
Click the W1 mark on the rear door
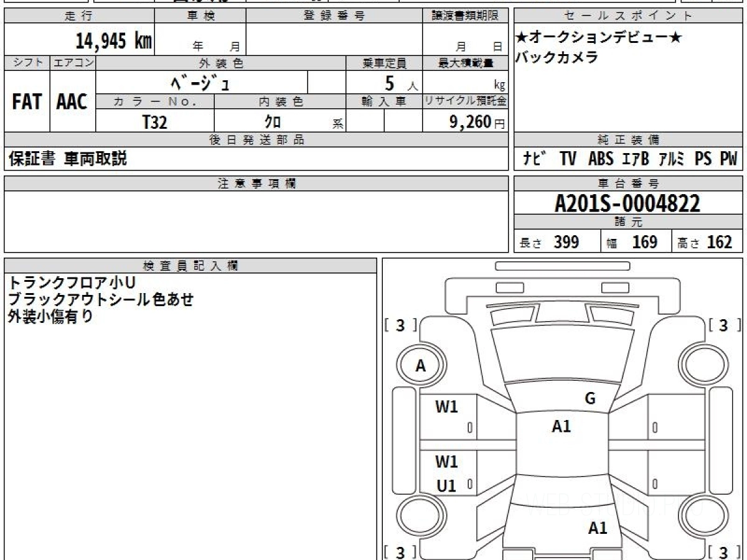[x=446, y=462]
